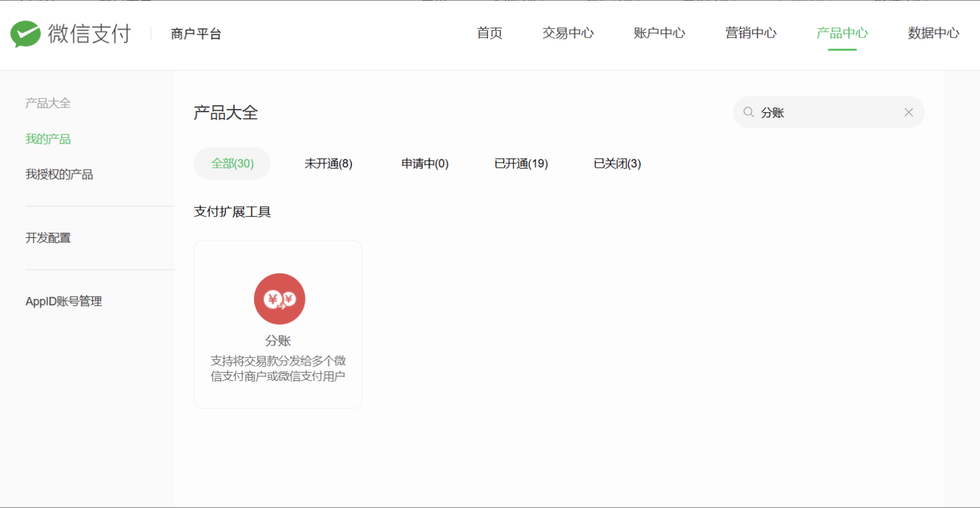The image size is (980, 508).
Task: Open the 已关闭(3) tab
Action: 617,164
